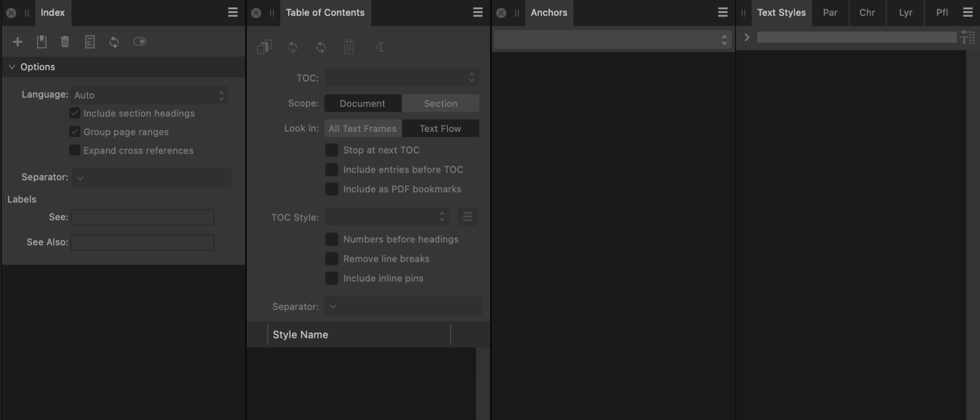Viewport: 980px width, 420px height.
Task: Select the Section scope button
Action: click(440, 103)
